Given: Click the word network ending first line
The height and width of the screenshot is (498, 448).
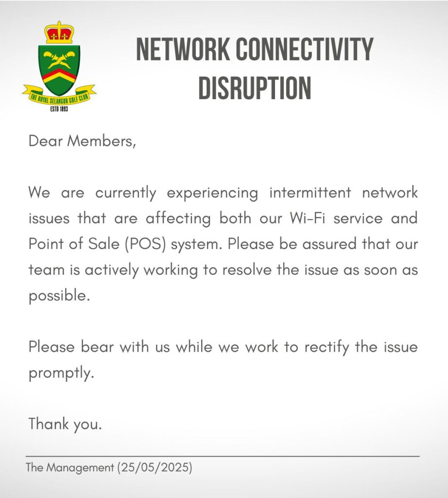Looking at the screenshot, I should pos(390,193).
